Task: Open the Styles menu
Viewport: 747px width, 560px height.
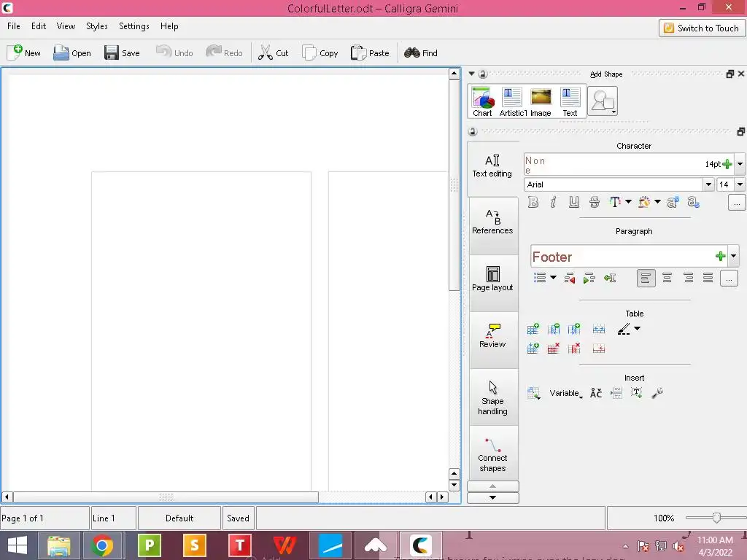Action: 97,26
